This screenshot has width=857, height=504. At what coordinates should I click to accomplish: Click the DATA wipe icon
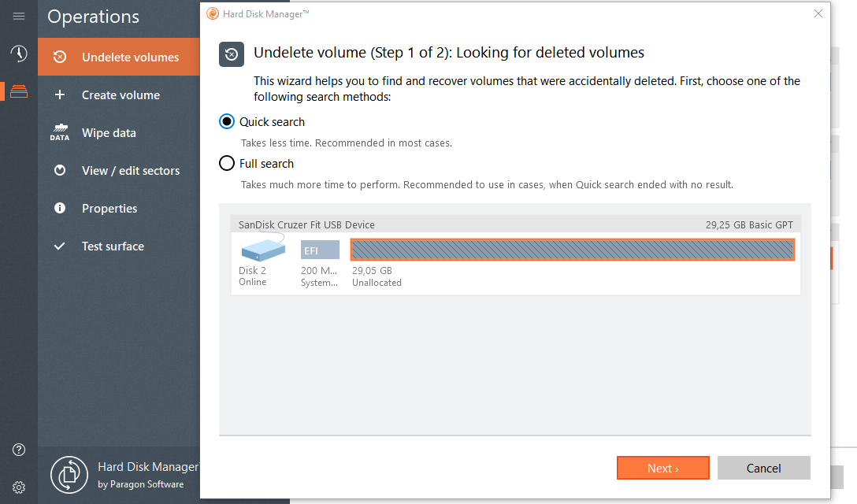60,132
